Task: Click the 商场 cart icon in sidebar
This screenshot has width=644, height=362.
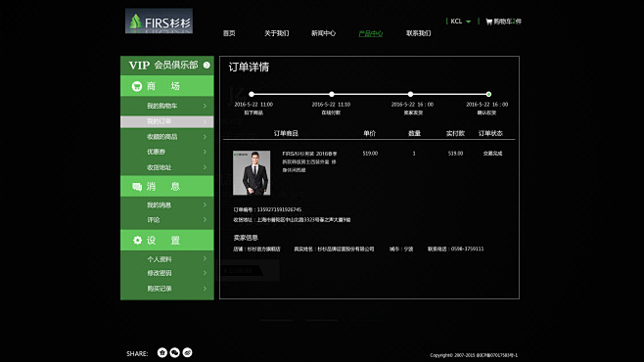Action: 137,86
